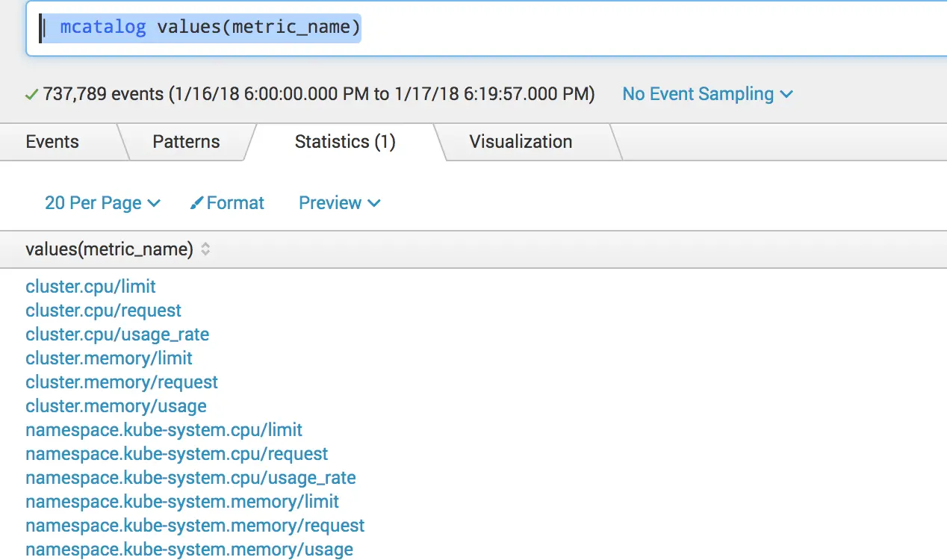This screenshot has height=560, width=947.
Task: Select the cluster.memory/usage value
Action: tap(116, 406)
